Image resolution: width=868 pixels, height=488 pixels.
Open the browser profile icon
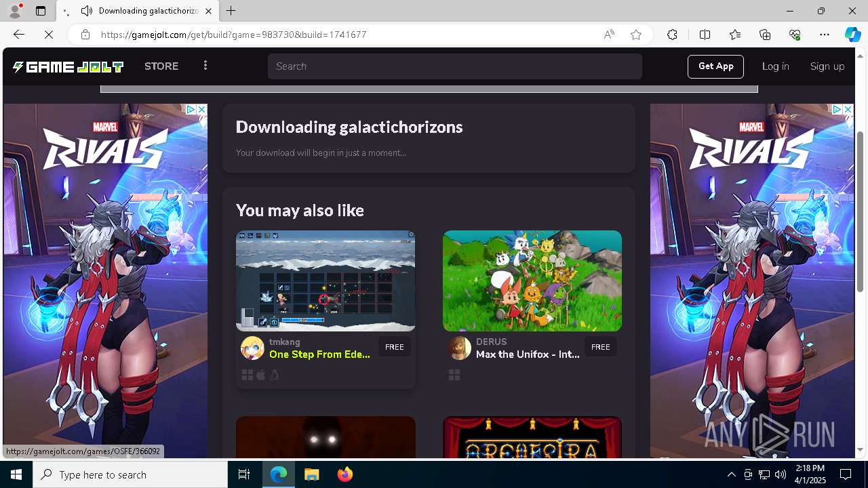(x=14, y=11)
